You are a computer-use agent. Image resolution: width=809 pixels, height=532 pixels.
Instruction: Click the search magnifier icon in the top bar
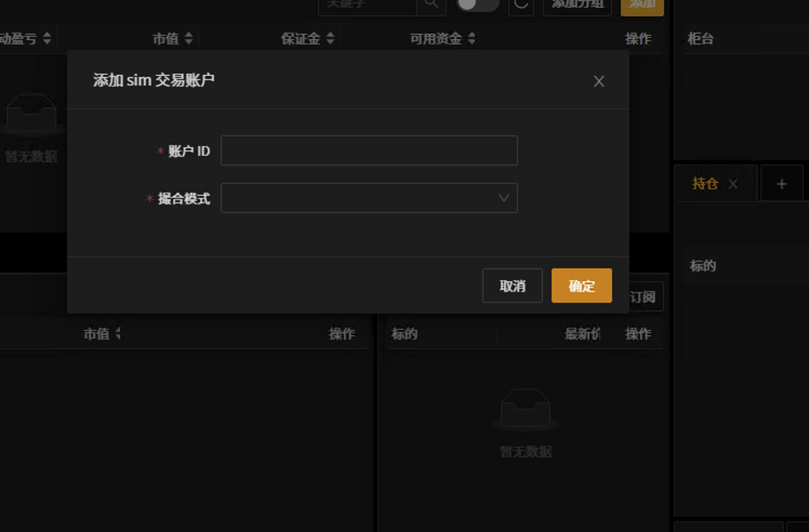(x=431, y=5)
